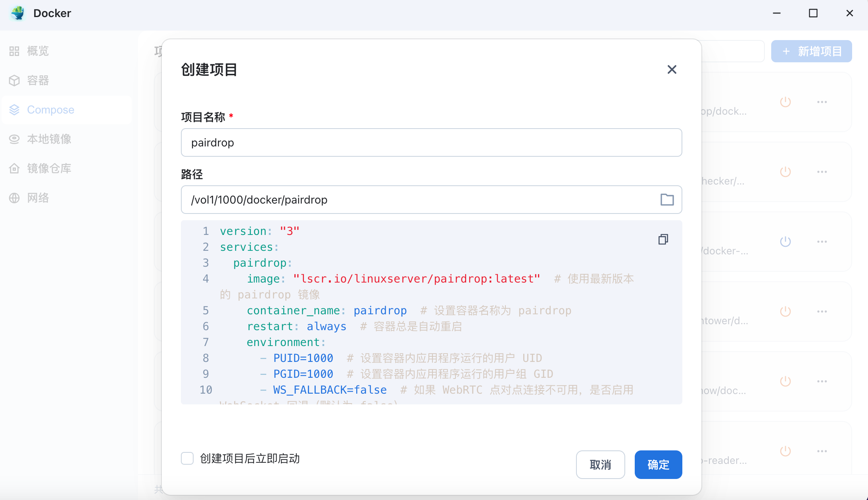
Task: Toggle power for the -reader... project
Action: pyautogui.click(x=785, y=451)
